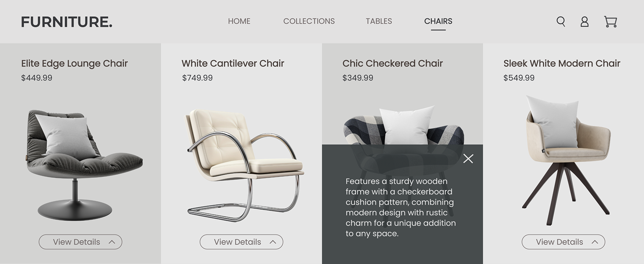Navigate to the Tables page

379,21
